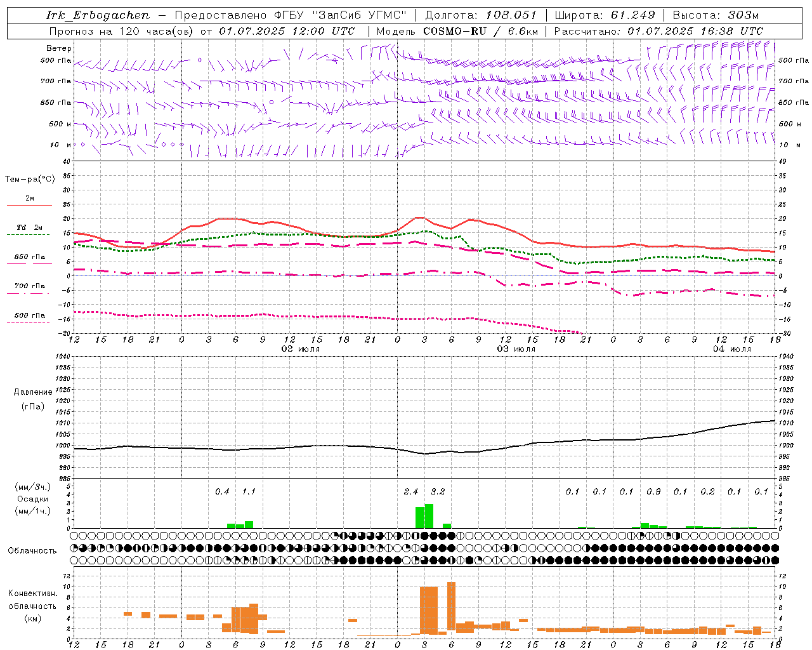The image size is (812, 650).
Task: Click the 0.4 precipitation value
Action: tap(222, 492)
